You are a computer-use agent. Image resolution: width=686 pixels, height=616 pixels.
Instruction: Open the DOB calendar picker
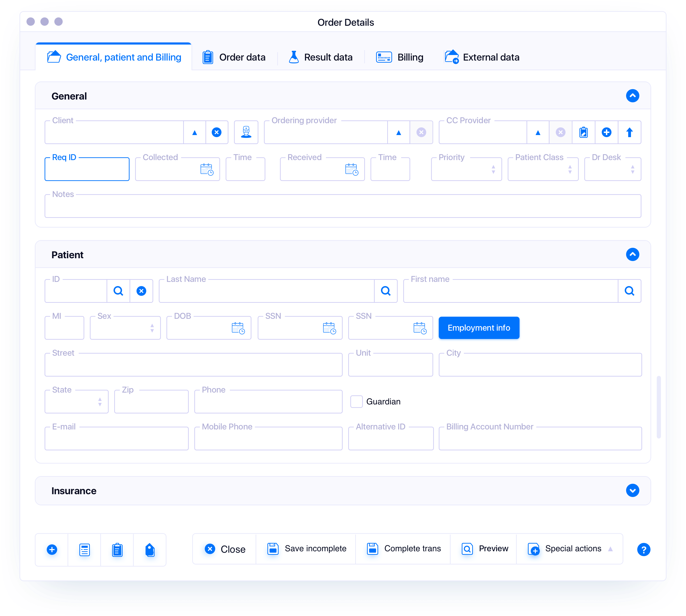pos(238,328)
